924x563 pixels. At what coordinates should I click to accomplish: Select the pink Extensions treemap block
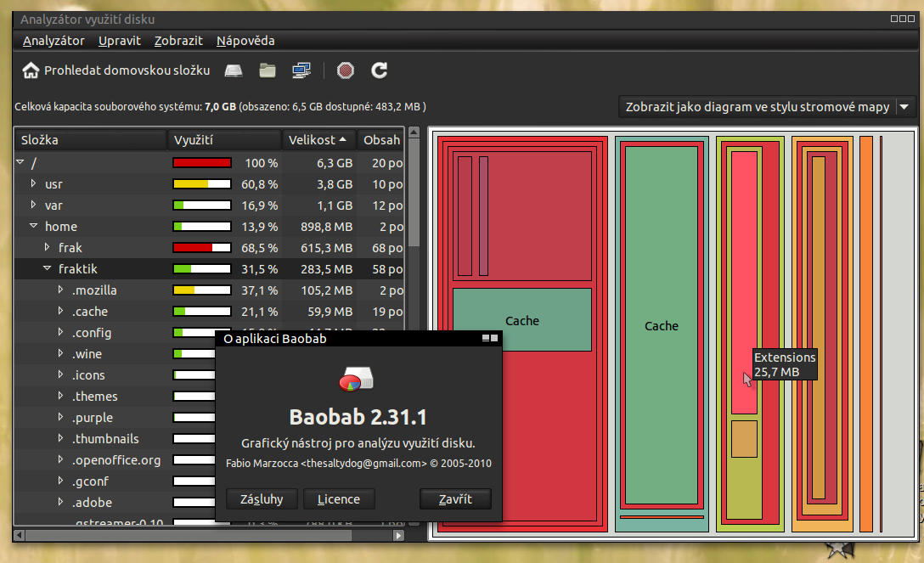pos(744,283)
